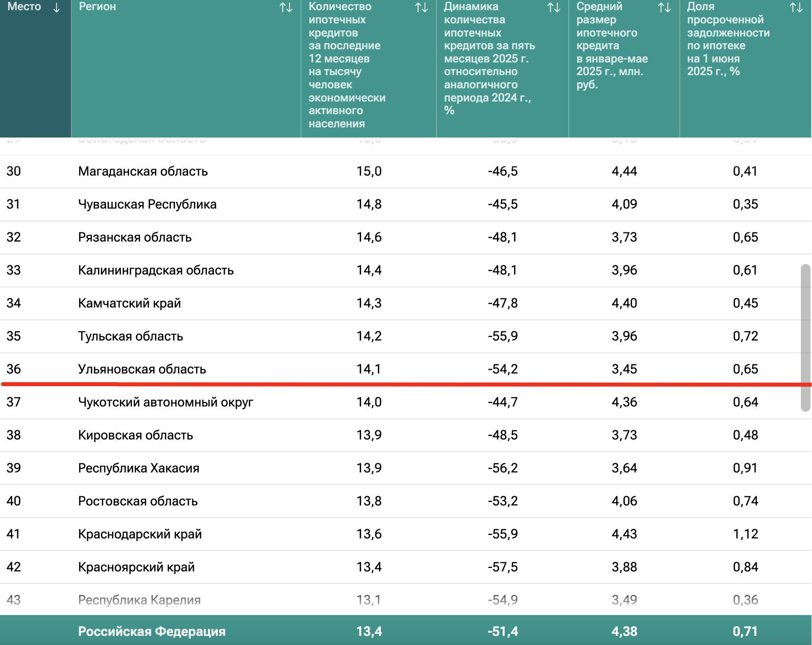This screenshot has width=812, height=645.
Task: Sort by Доля просроченной задолженности arrows
Action: pyautogui.click(x=796, y=8)
